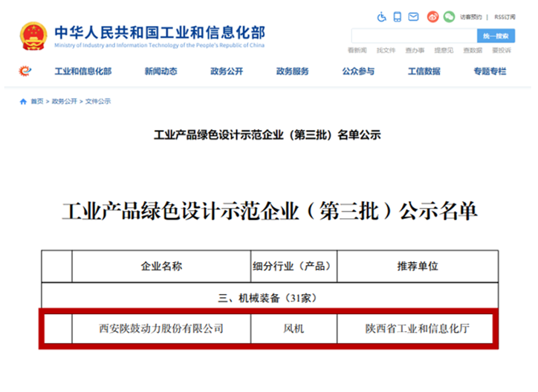Open the 公众参与 nav menu
This screenshot has height=392, width=538.
tap(358, 71)
